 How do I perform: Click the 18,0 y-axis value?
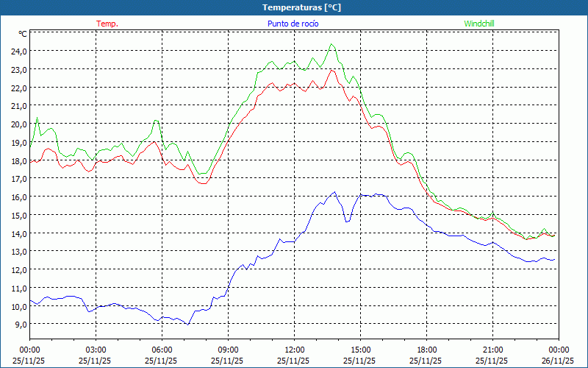(x=18, y=160)
